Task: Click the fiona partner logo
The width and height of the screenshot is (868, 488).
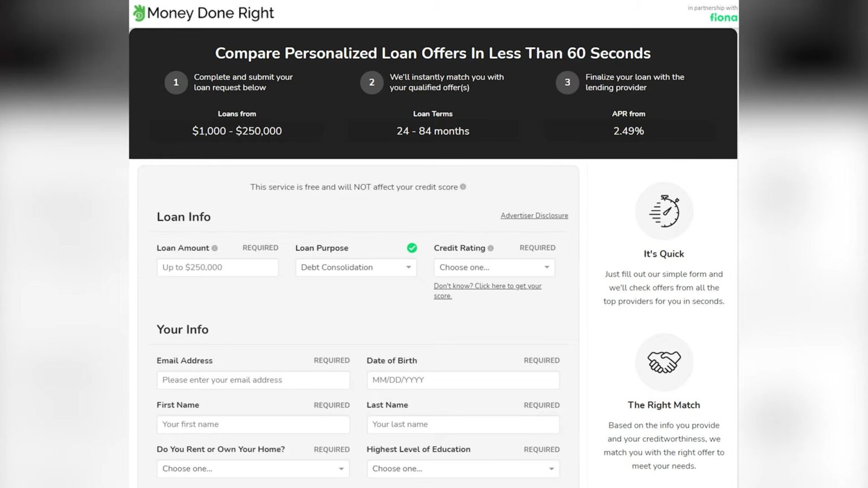Action: tap(723, 18)
